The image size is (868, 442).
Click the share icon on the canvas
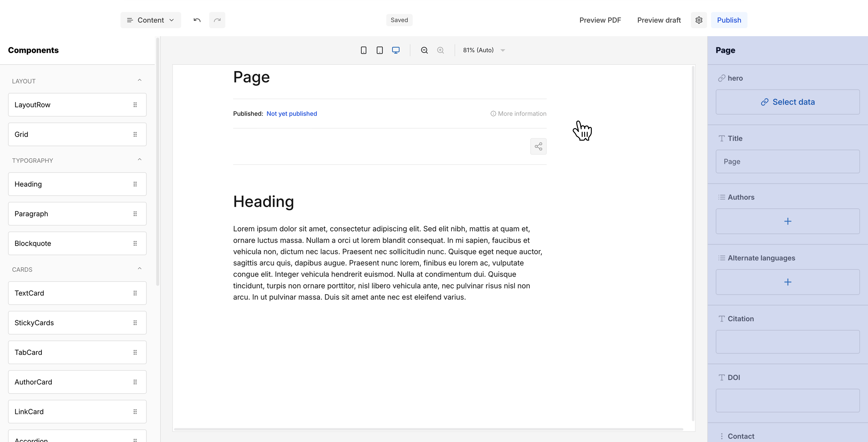[x=538, y=146]
